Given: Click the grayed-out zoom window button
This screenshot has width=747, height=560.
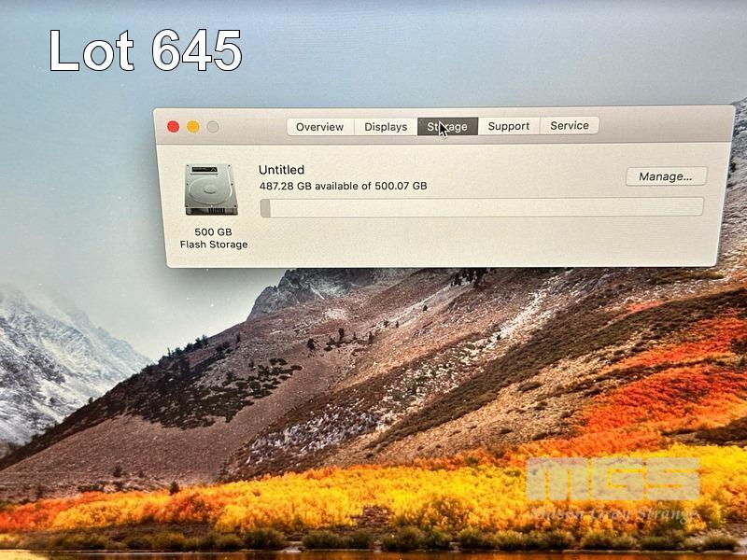Looking at the screenshot, I should tap(213, 127).
